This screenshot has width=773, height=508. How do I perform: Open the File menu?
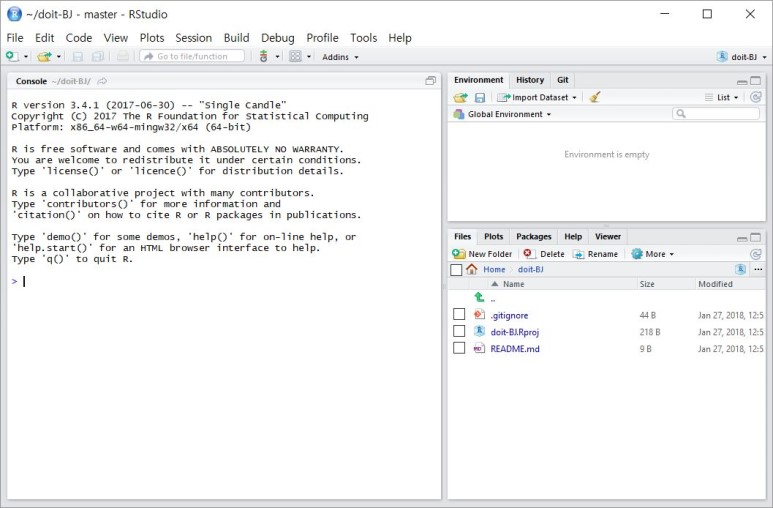[x=15, y=38]
